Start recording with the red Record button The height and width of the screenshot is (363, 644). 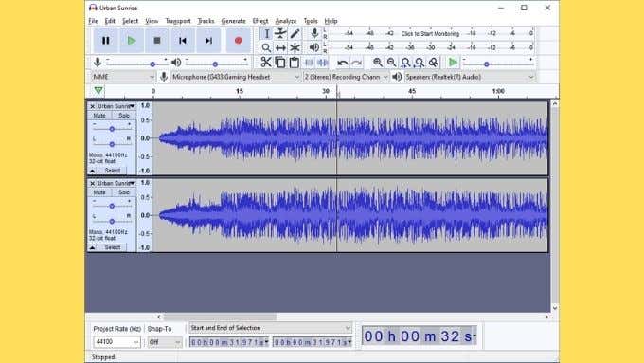point(239,41)
